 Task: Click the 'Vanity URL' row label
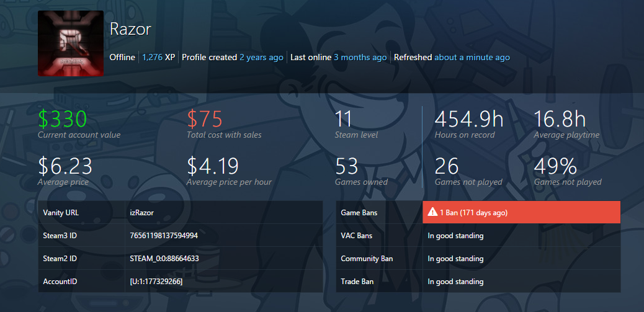pos(61,213)
